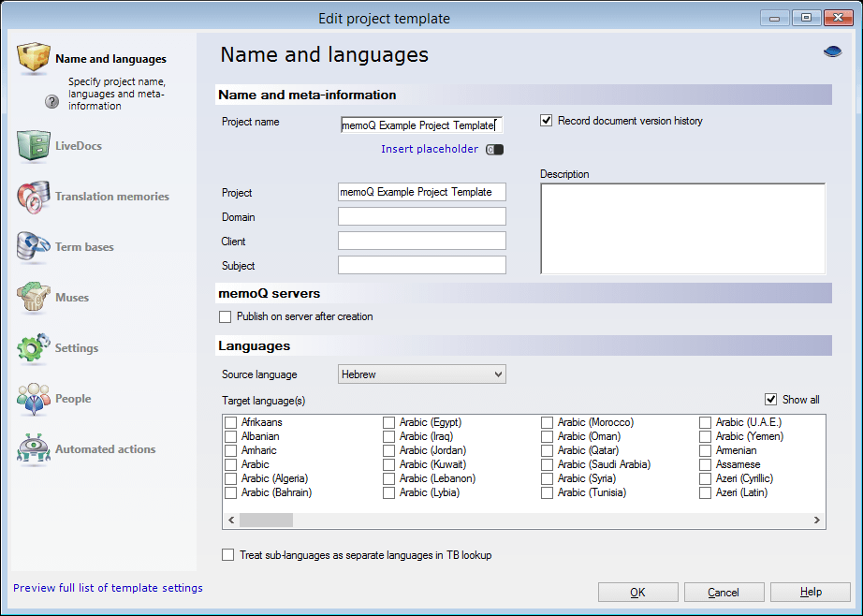Check the Arabic (Iraq) target language
Image resolution: width=863 pixels, height=616 pixels.
tap(389, 436)
